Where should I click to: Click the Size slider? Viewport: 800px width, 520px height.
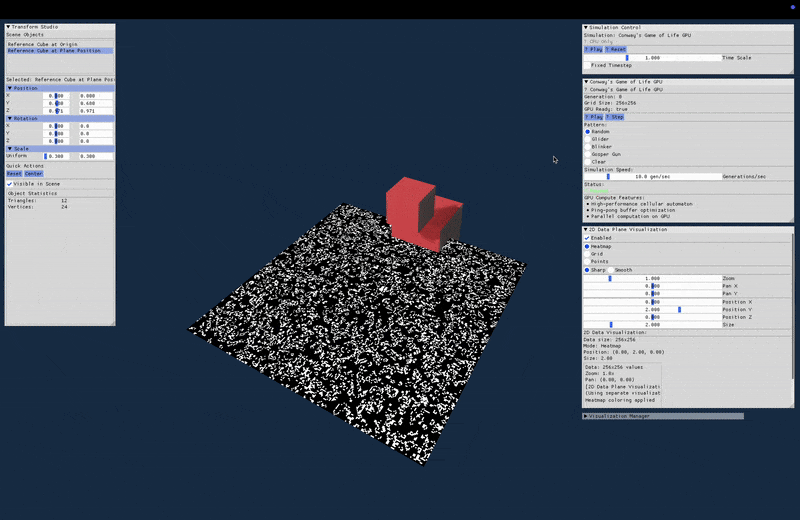652,325
